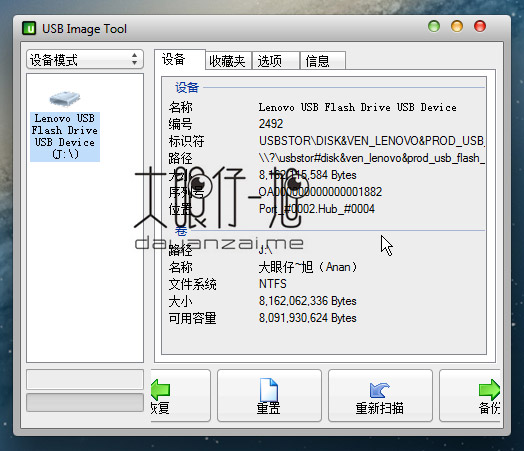Screen dimensions: 524x451
Task: Click the 标识符 label
Action: click(186, 141)
